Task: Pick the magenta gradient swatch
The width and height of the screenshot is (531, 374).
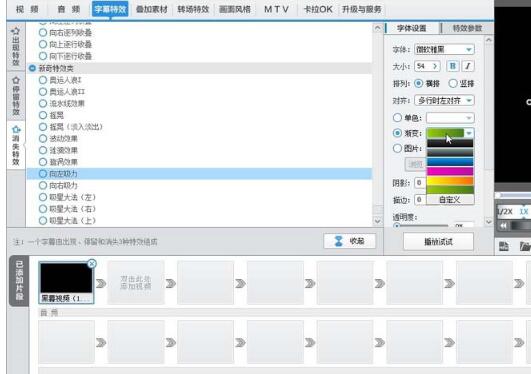Action: [450, 171]
